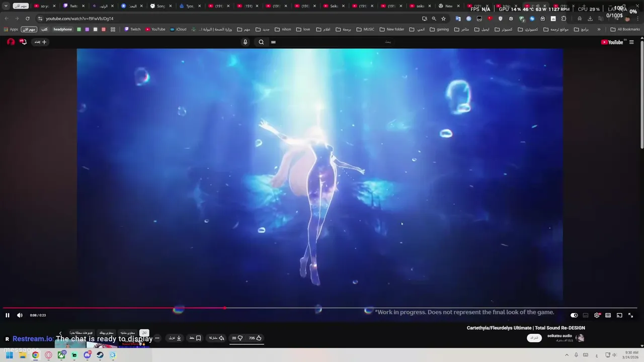Expand the love bookmark folder
The height and width of the screenshot is (362, 644).
(x=302, y=29)
